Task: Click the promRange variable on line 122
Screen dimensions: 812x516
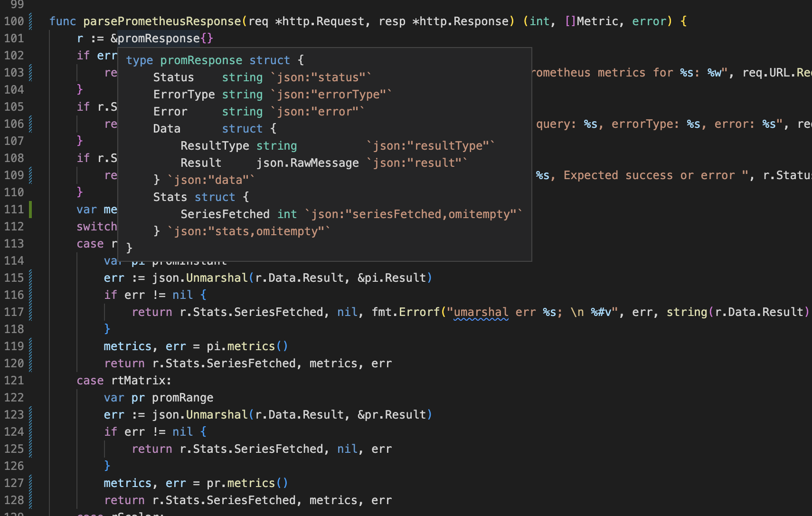Action: pos(182,397)
